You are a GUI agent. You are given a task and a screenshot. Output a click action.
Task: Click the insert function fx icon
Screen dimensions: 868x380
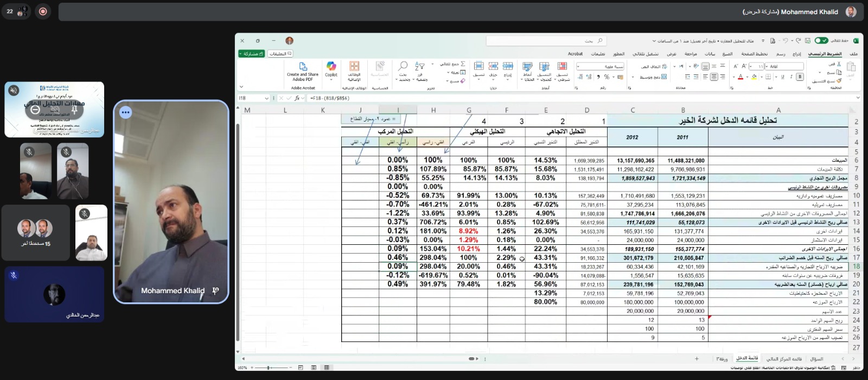(x=297, y=98)
